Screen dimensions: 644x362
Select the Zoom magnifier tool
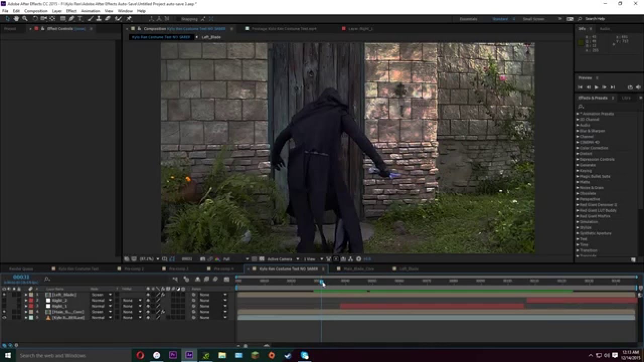click(25, 19)
